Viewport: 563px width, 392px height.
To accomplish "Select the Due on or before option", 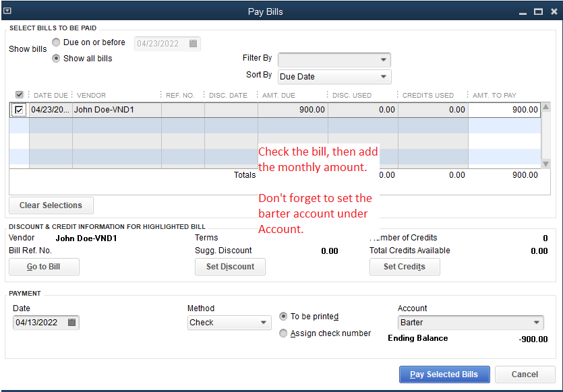I will (x=56, y=42).
